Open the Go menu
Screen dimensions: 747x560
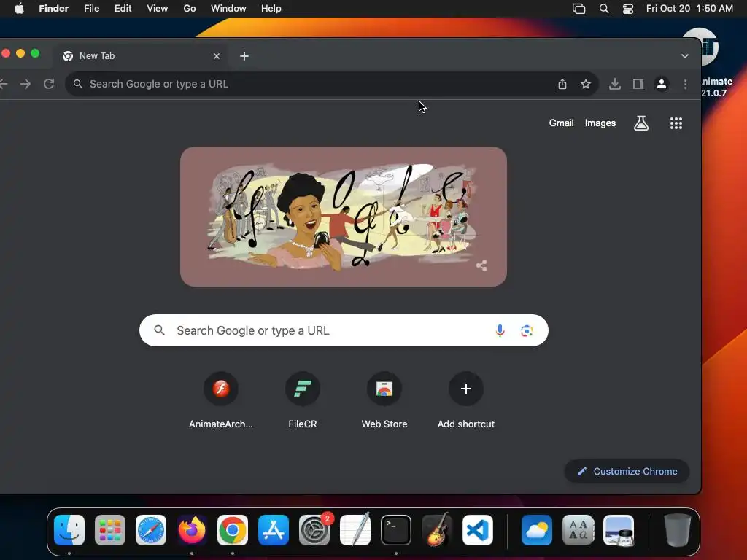coord(190,9)
